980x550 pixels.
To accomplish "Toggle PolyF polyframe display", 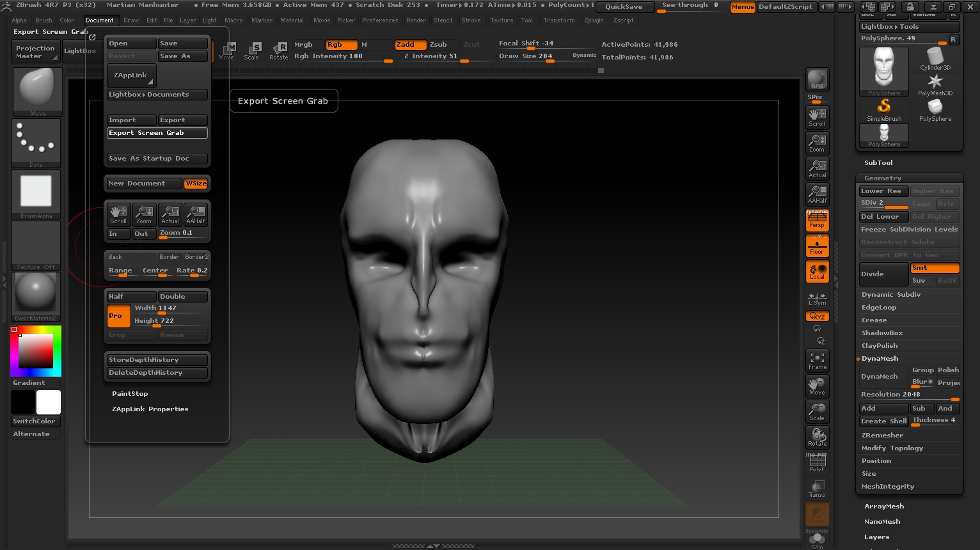I will point(817,463).
